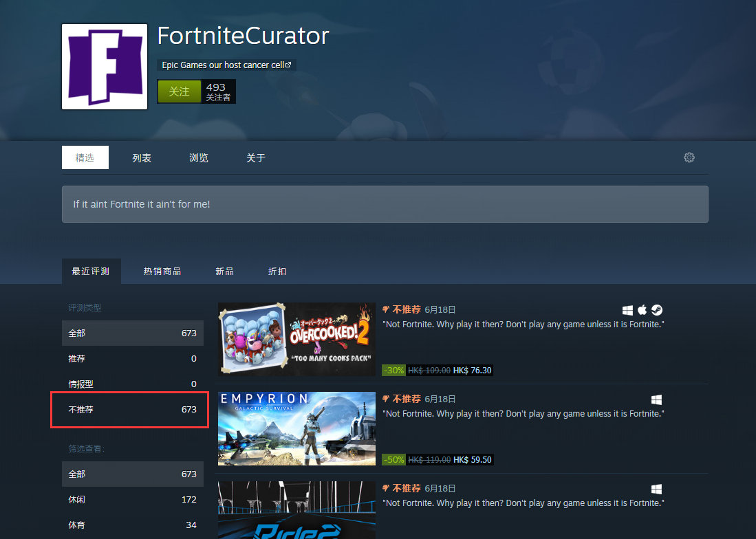The image size is (756, 539).
Task: Click Empyrion review quote text
Action: pyautogui.click(x=523, y=413)
